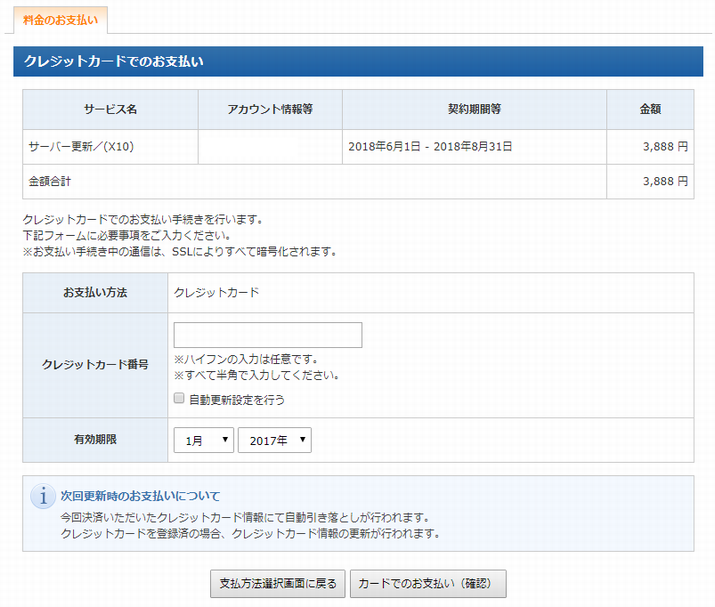Click the 次回更新時のお支払いについて heading
The height and width of the screenshot is (607, 715).
coord(140,496)
